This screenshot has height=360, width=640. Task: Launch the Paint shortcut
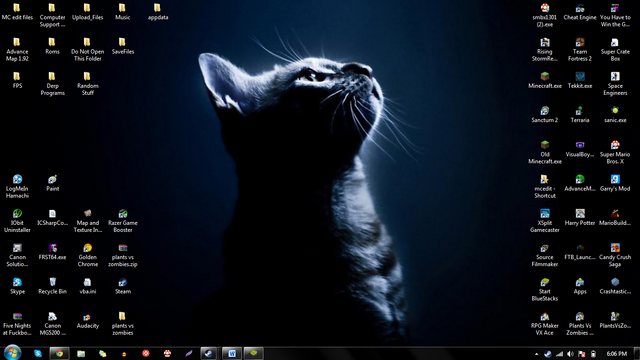pos(52,183)
